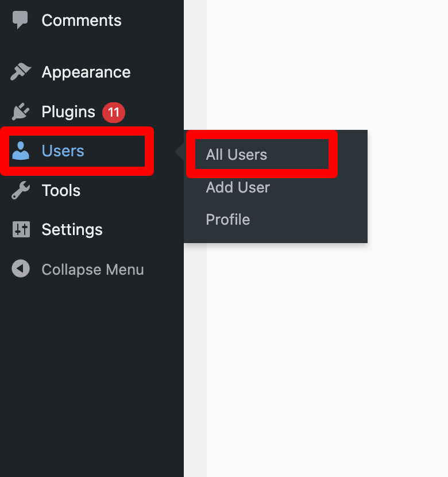The height and width of the screenshot is (477, 448).
Task: Click the Plugins plug icon
Action: click(21, 111)
